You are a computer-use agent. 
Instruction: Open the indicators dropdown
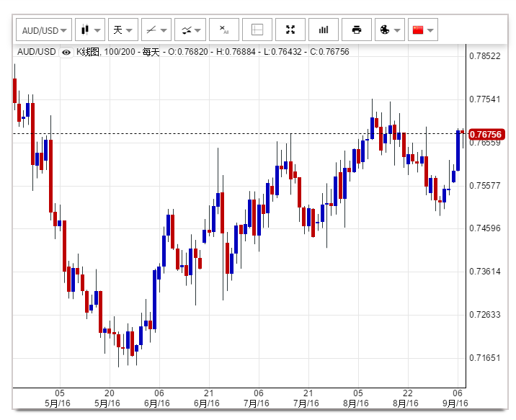tap(190, 30)
